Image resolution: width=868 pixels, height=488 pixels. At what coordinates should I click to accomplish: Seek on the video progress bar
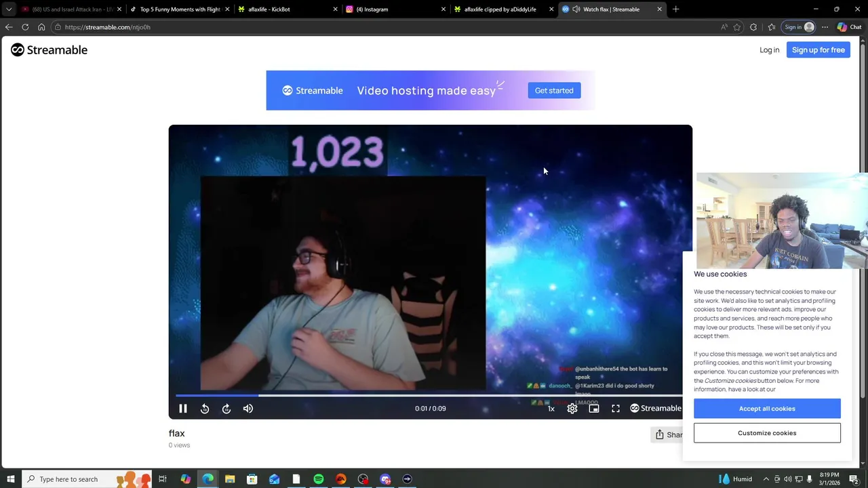click(429, 395)
